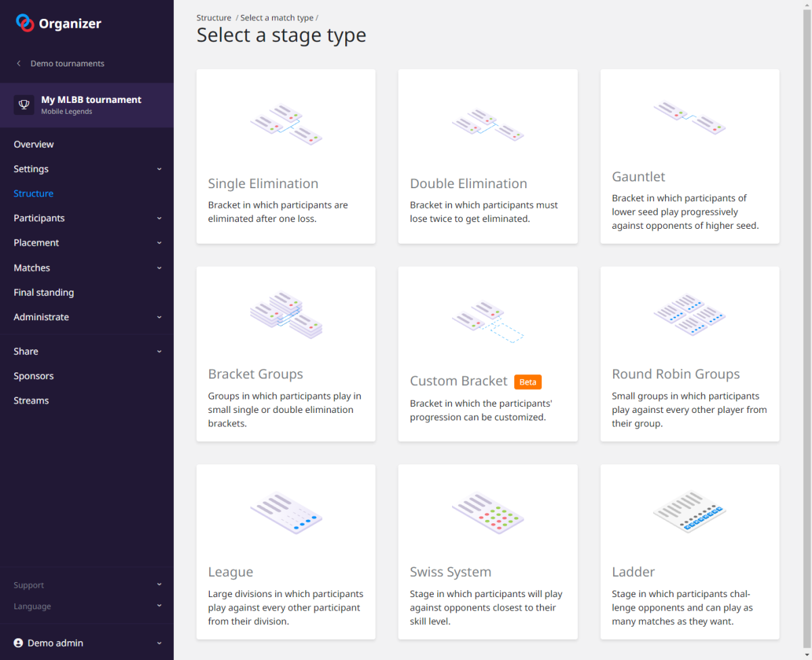The image size is (812, 660).
Task: Click the tournament trophy icon
Action: click(24, 105)
